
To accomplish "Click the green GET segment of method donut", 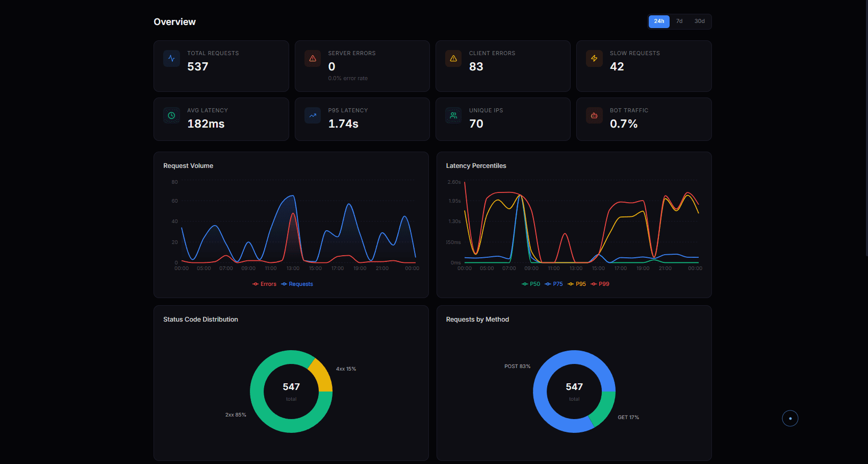I will pyautogui.click(x=603, y=409).
